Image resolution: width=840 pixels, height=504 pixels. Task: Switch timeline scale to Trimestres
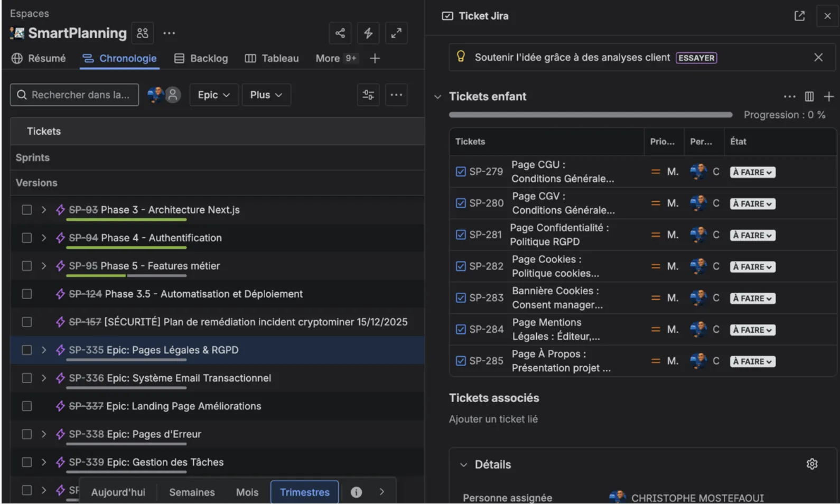(x=305, y=492)
